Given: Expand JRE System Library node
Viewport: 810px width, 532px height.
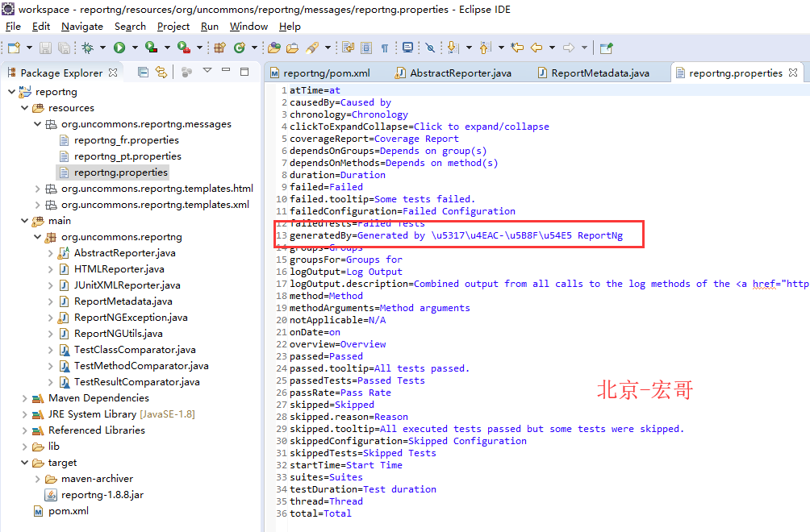Looking at the screenshot, I should [x=25, y=414].
